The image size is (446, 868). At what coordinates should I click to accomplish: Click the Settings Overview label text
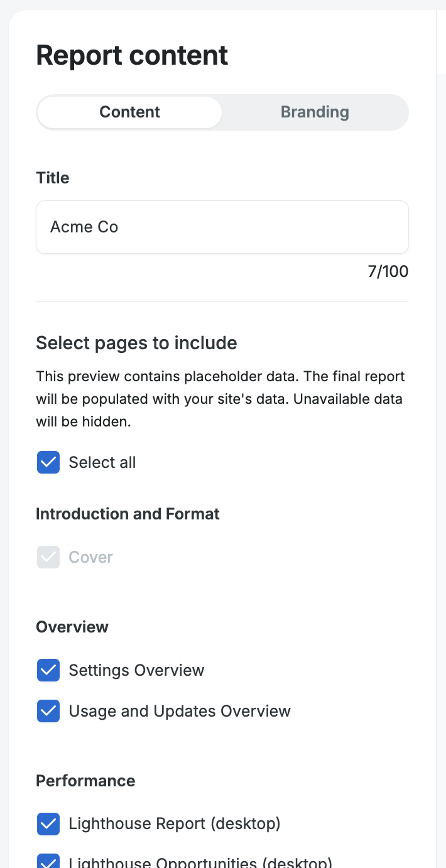(x=136, y=670)
